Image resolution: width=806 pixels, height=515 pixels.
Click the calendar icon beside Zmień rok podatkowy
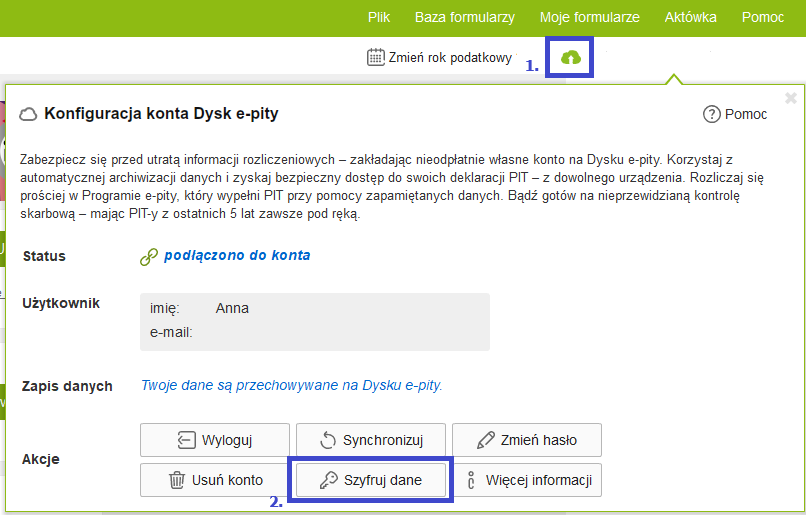(375, 58)
